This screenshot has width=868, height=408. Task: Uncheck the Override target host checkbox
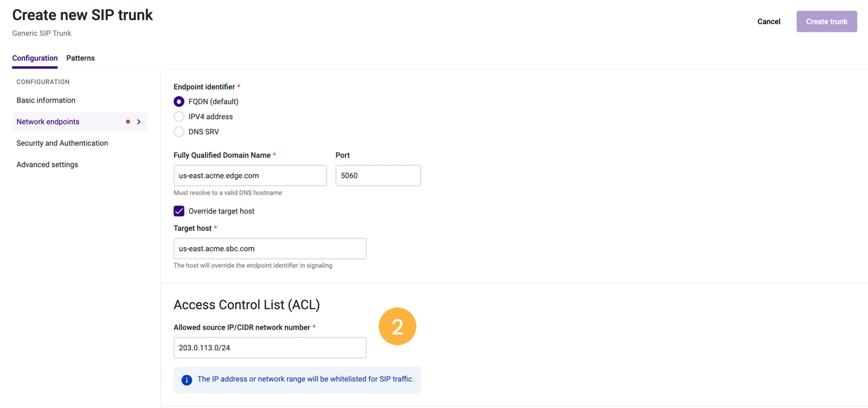click(x=179, y=211)
